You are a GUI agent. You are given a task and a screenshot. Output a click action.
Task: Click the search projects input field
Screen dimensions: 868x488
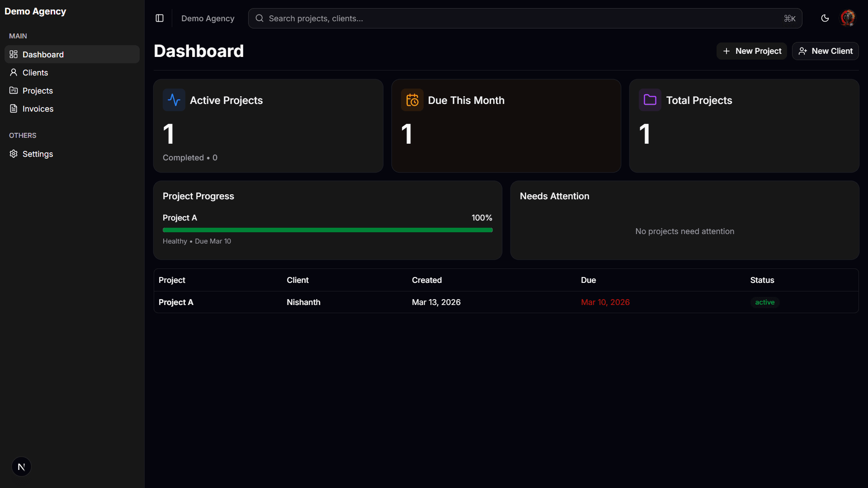407,18
